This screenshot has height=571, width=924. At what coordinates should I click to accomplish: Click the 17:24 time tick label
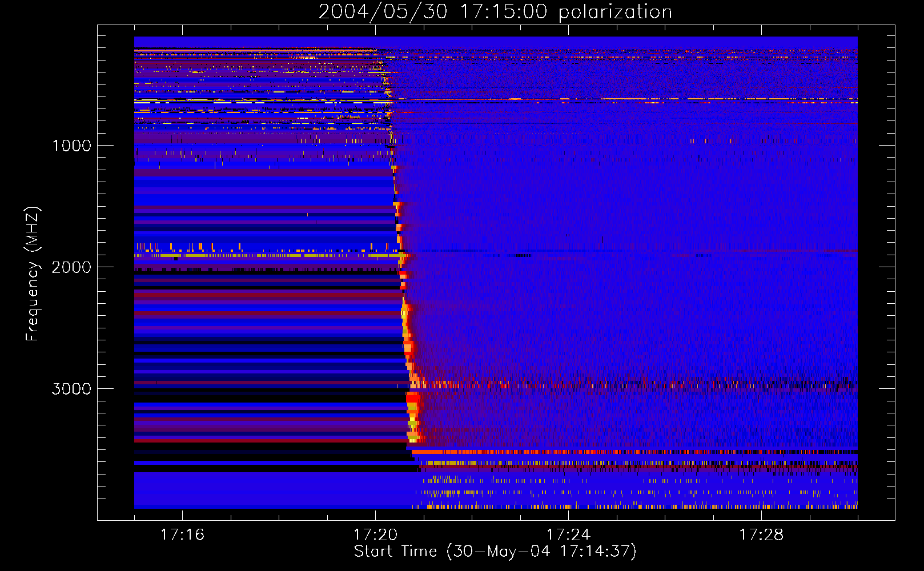coord(568,534)
